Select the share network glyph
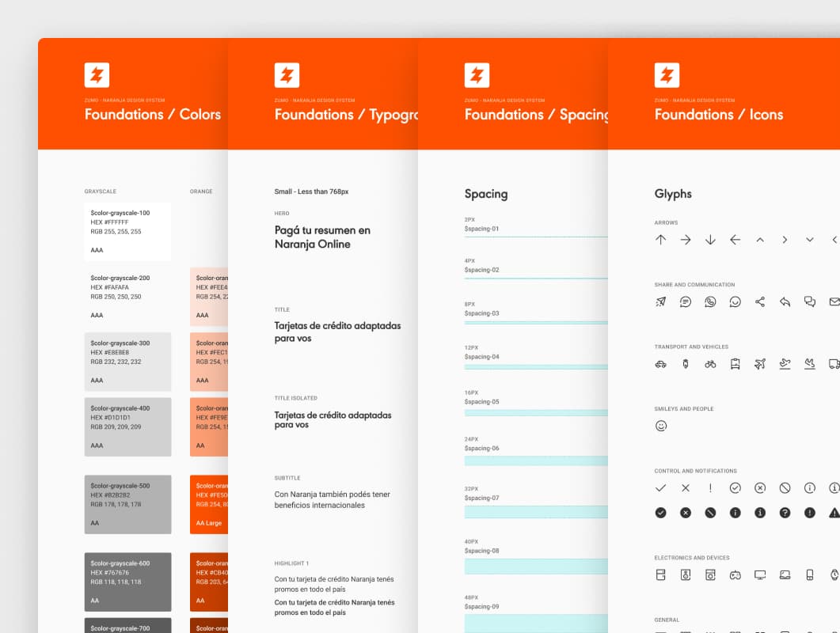The image size is (840, 633). [x=760, y=301]
